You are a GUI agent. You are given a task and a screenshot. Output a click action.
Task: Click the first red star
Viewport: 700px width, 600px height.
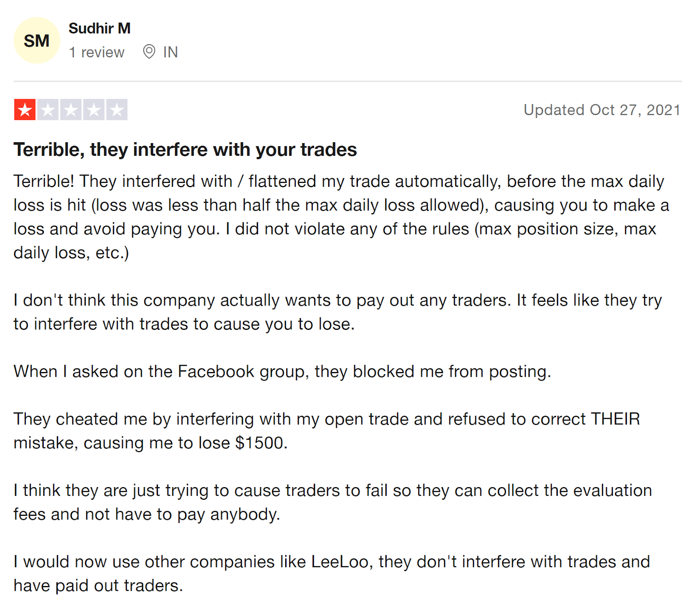point(25,109)
